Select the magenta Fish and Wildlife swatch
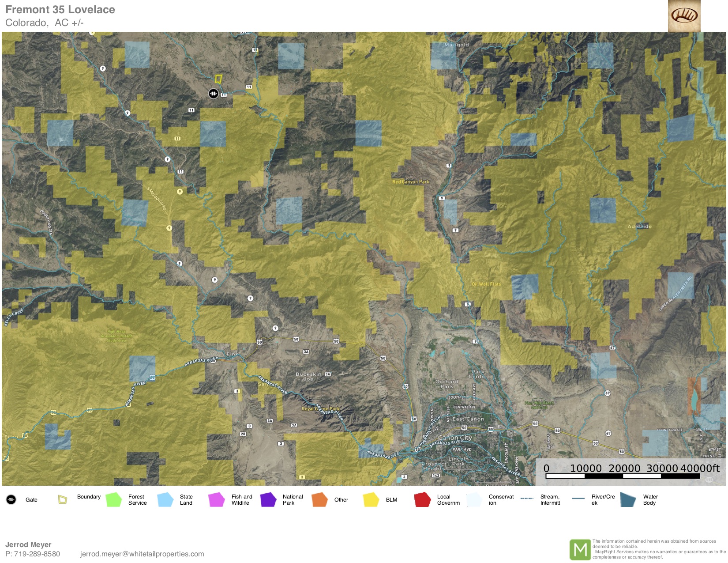This screenshot has width=728, height=563. click(x=217, y=499)
